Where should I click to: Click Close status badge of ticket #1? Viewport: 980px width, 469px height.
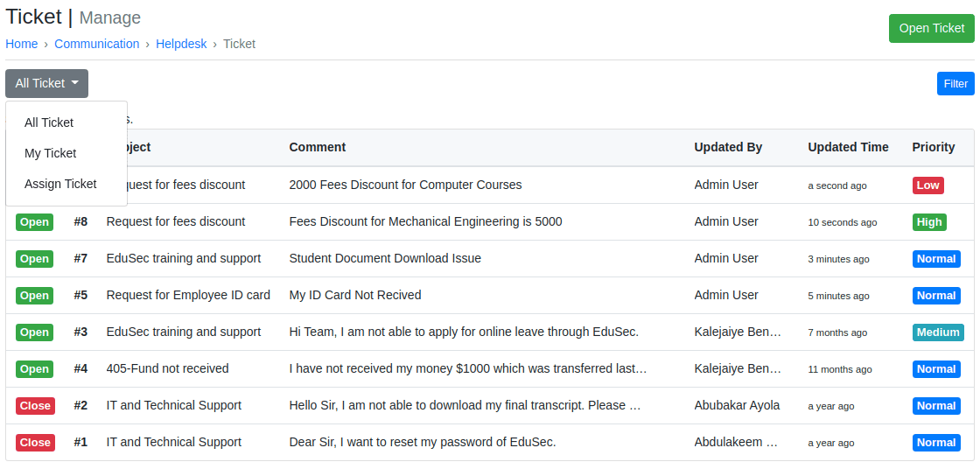click(35, 443)
